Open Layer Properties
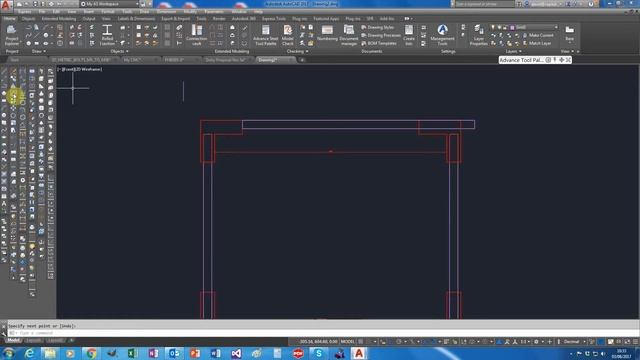 tap(479, 35)
